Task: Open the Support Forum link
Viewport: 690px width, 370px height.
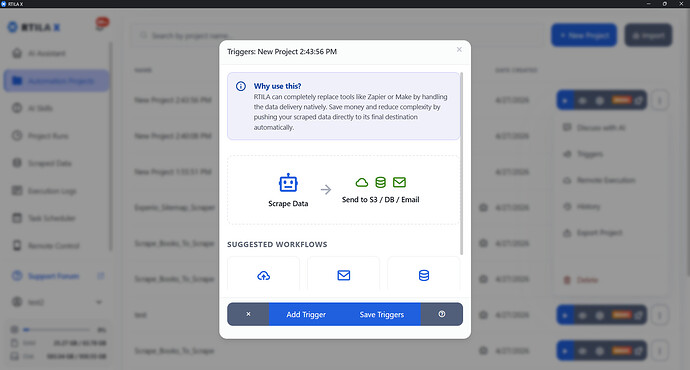Action: [57, 276]
